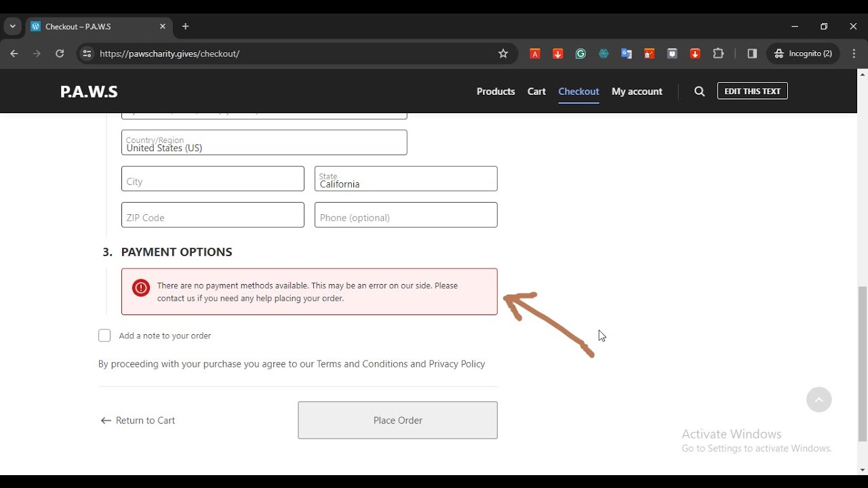Open the Products menu item
868x488 pixels.
(496, 91)
